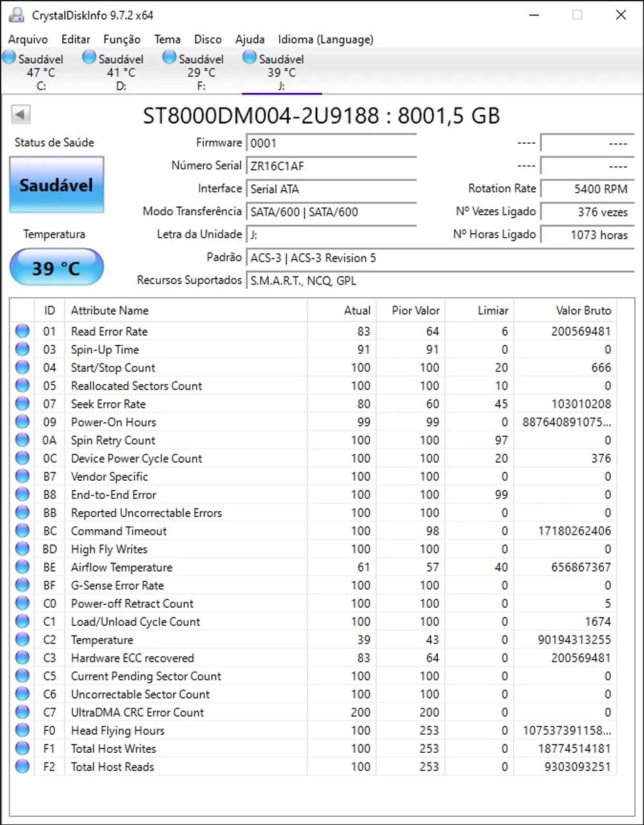Open the Arquivo menu
The height and width of the screenshot is (825, 644).
28,39
